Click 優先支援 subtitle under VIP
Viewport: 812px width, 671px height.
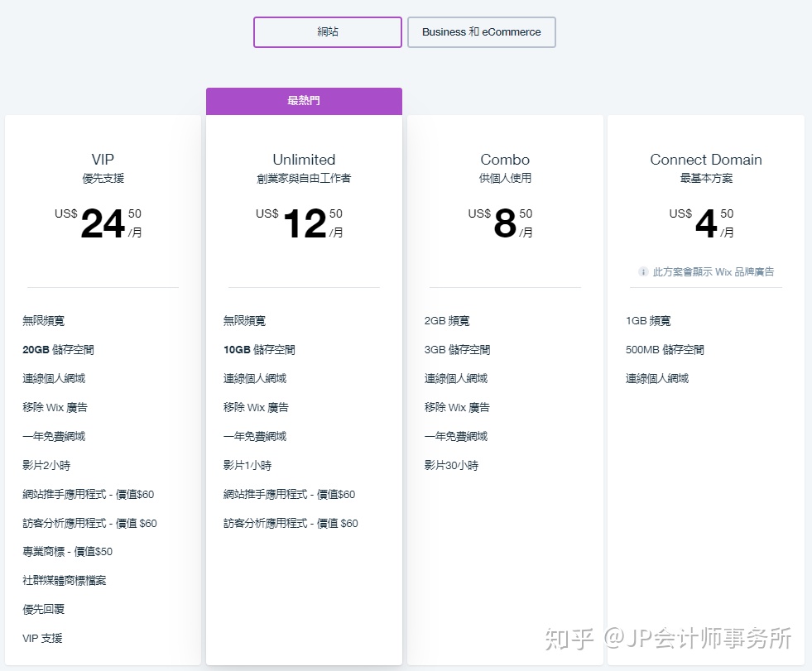tap(103, 178)
